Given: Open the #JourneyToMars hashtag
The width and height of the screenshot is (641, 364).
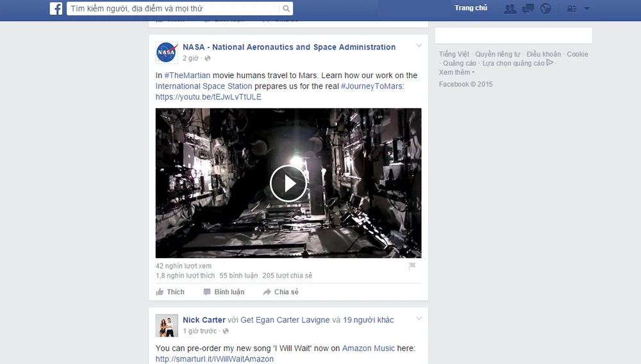Looking at the screenshot, I should coord(372,87).
